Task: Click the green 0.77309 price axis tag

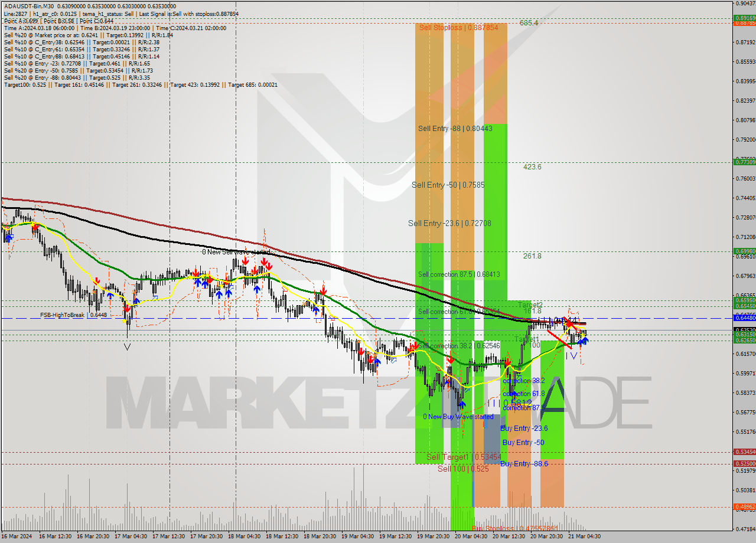Action: 745,162
